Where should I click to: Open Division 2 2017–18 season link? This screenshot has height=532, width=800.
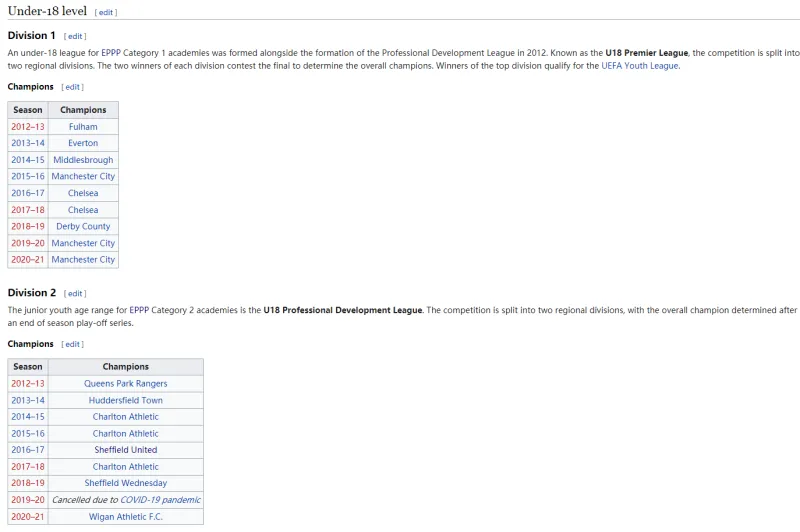pyautogui.click(x=28, y=467)
